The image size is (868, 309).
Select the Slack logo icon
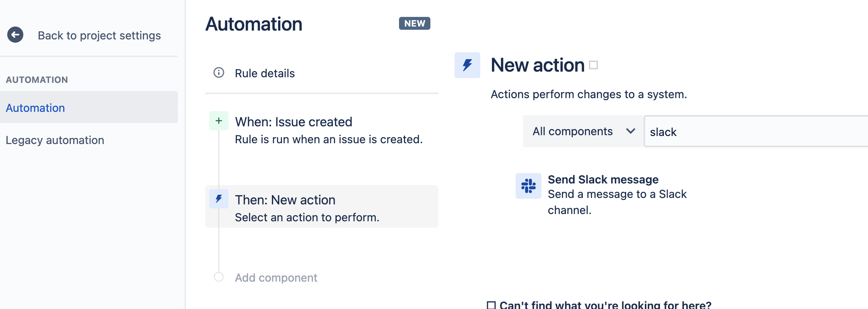click(529, 186)
